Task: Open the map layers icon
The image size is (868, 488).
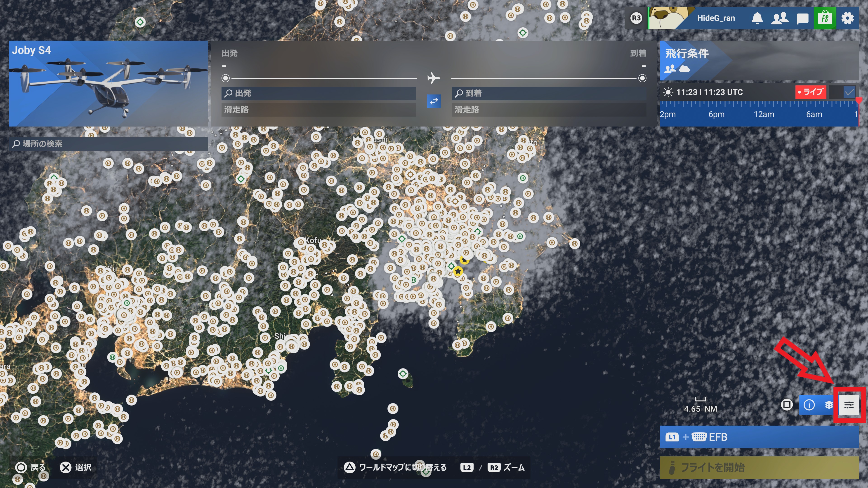Action: click(x=829, y=404)
